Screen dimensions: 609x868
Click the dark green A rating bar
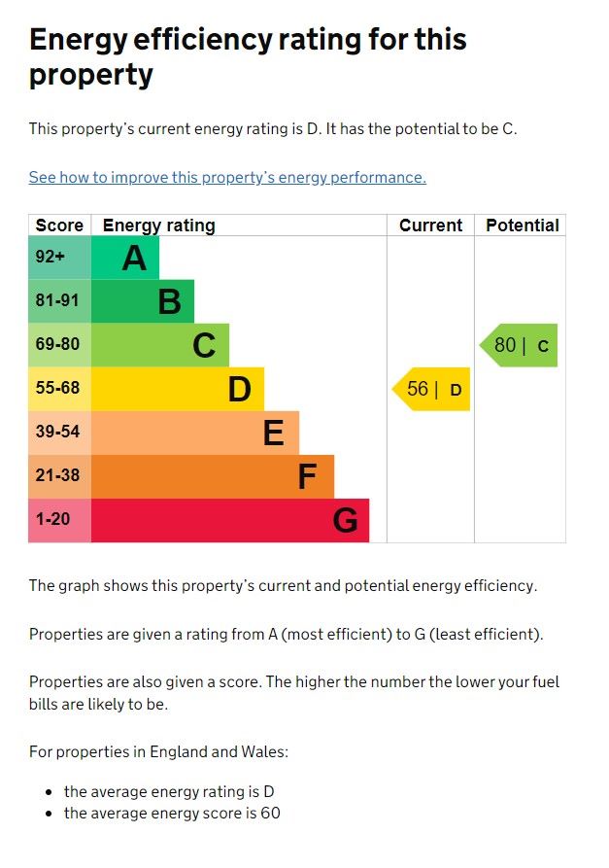(x=125, y=259)
